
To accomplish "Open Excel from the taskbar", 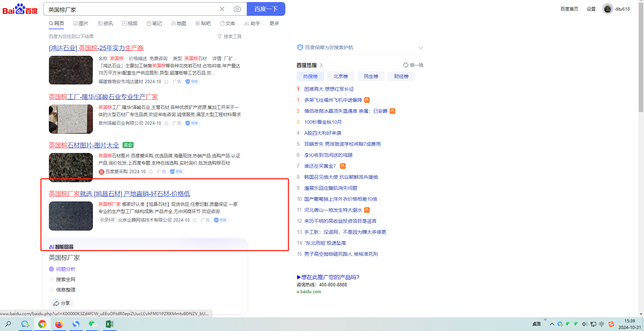I will (x=109, y=324).
